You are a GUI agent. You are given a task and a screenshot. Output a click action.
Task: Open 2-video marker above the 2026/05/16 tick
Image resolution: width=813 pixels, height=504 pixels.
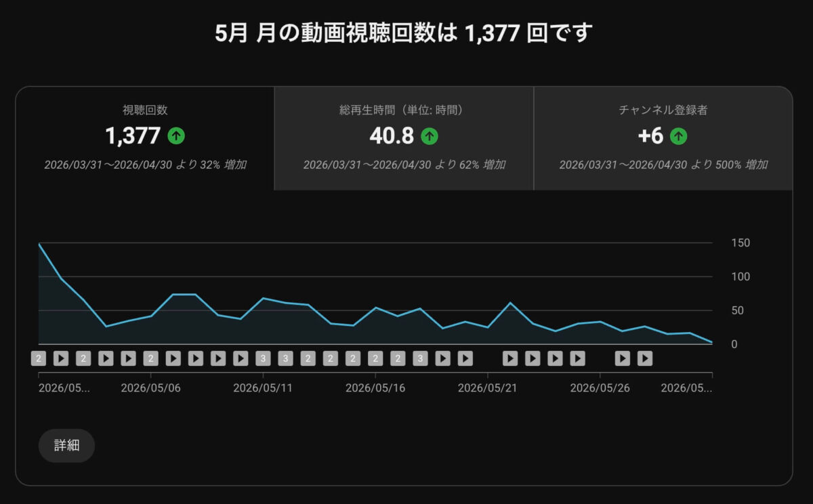pos(375,358)
